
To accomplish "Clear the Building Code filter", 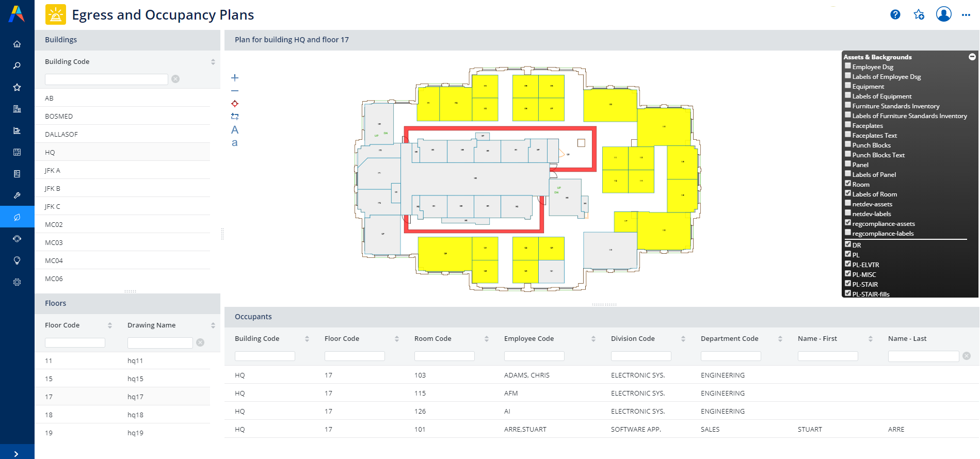I will [x=175, y=79].
